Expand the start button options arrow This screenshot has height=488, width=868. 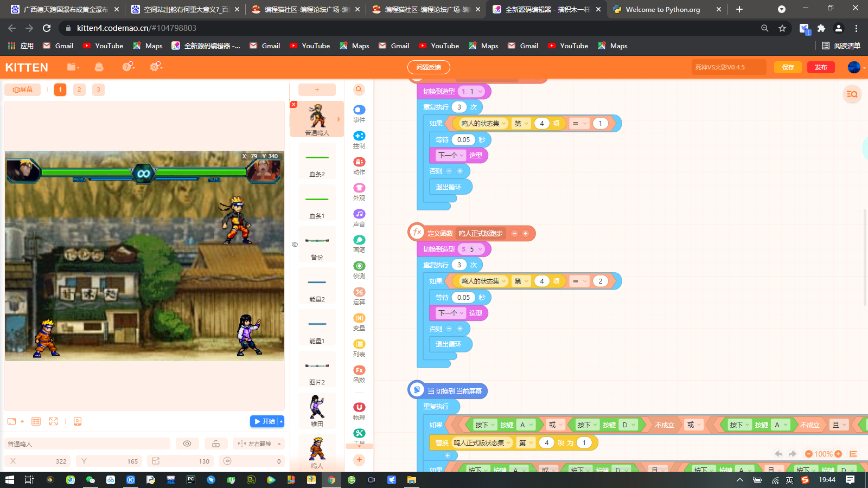[281, 421]
